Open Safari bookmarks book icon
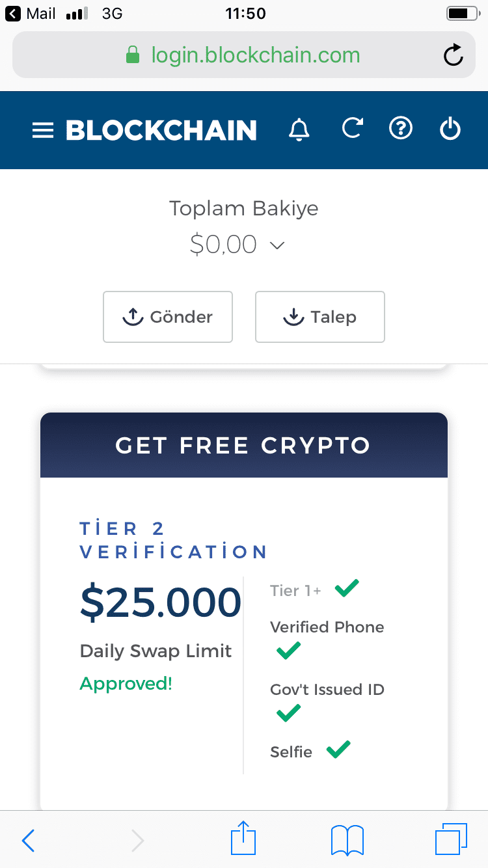 [347, 840]
